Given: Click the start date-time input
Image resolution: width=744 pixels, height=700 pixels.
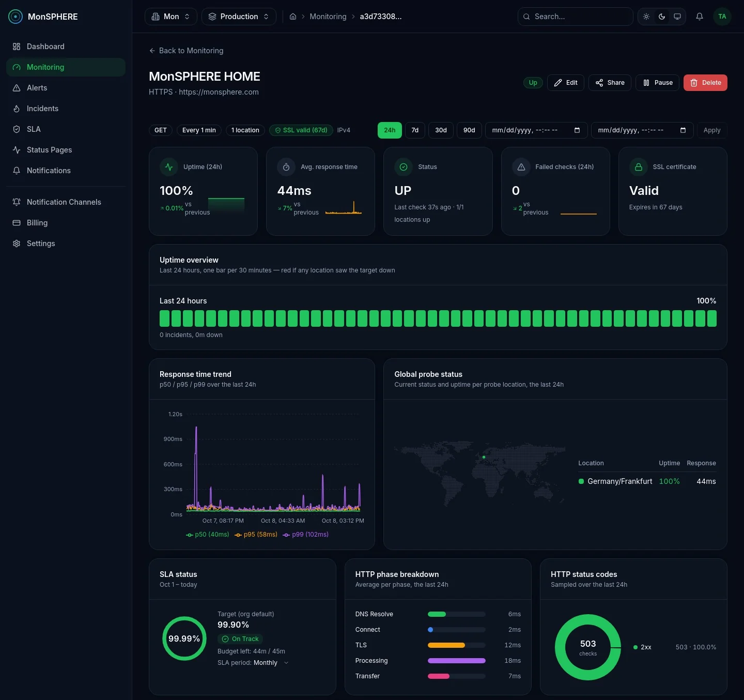Looking at the screenshot, I should click(x=535, y=130).
